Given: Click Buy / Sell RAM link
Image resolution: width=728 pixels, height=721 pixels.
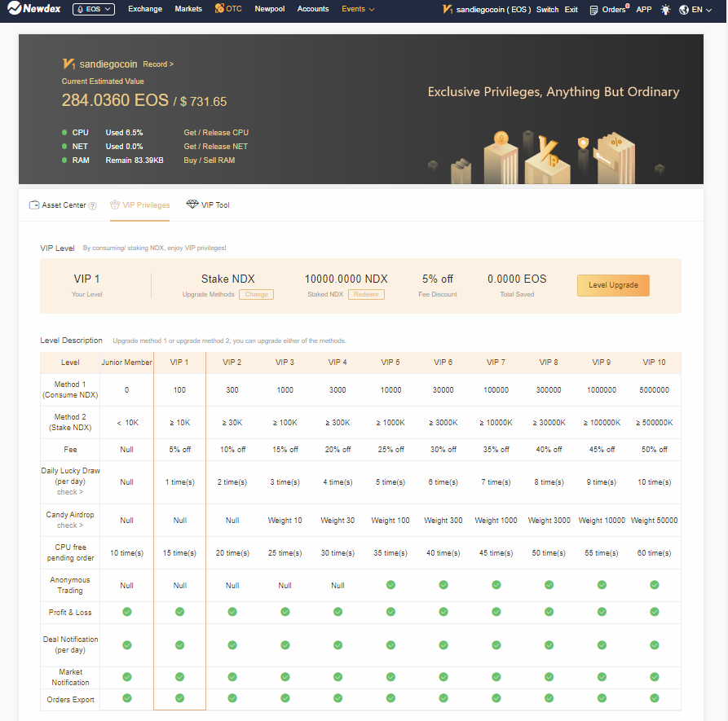Looking at the screenshot, I should pyautogui.click(x=209, y=160).
